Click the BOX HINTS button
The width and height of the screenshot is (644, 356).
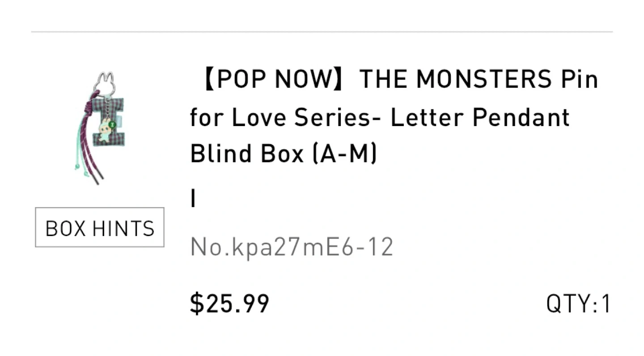[100, 227]
